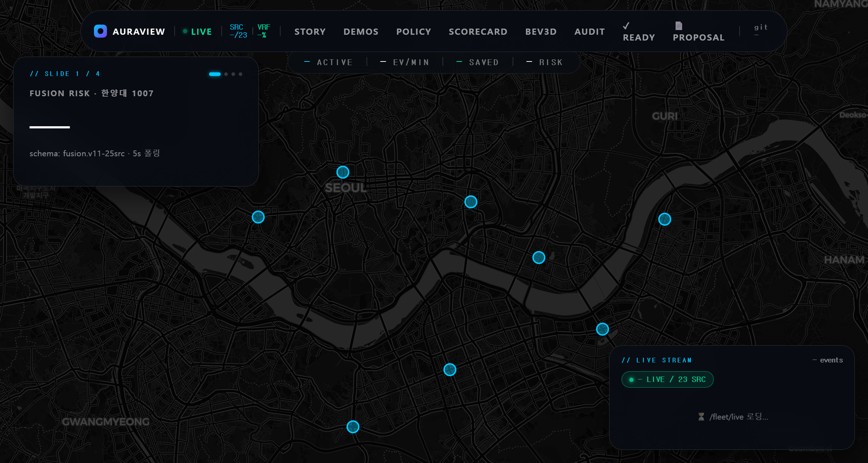Click the VRF –% verification readout

click(x=264, y=31)
